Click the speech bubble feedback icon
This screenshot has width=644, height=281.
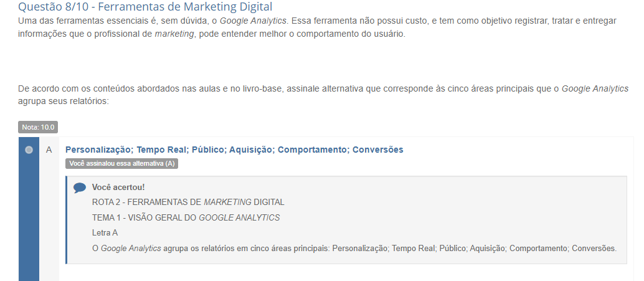click(x=80, y=188)
